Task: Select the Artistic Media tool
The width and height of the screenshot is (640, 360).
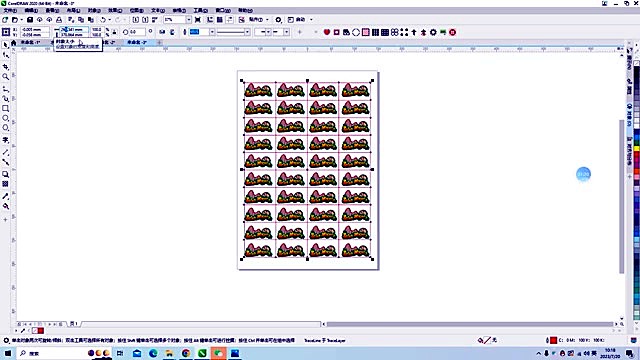Action: [x=5, y=98]
